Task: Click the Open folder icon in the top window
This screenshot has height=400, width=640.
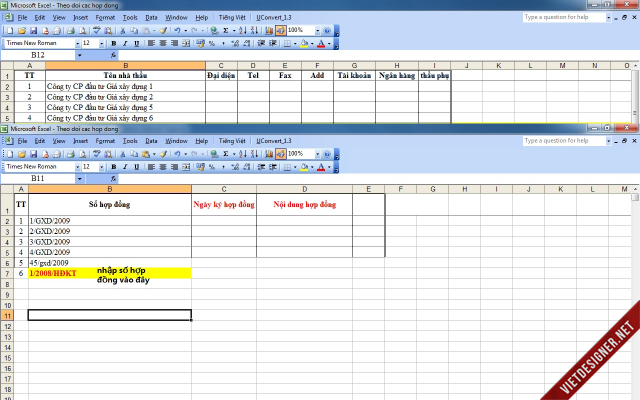Action: pyautogui.click(x=20, y=31)
